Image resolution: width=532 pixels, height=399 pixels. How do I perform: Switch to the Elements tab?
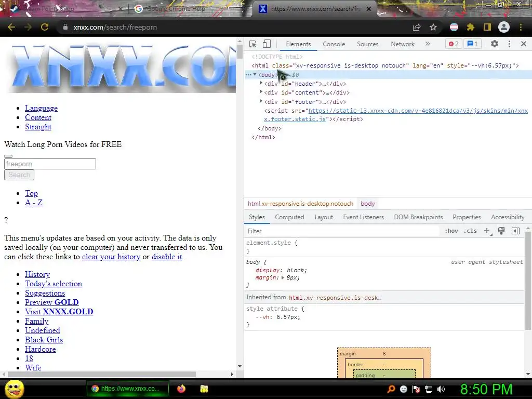298,44
